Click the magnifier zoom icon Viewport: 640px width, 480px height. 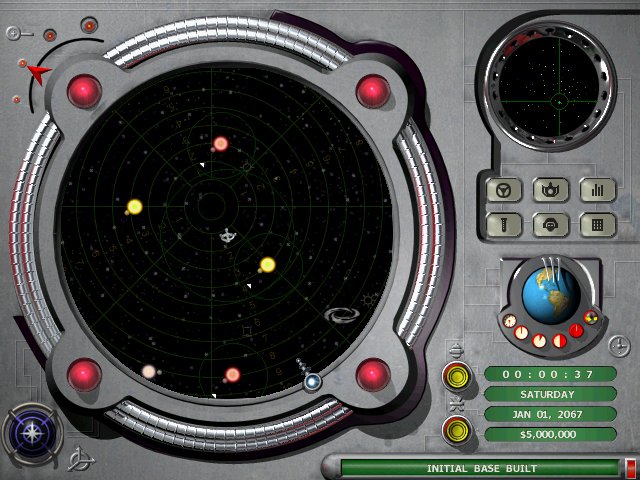tap(18, 33)
